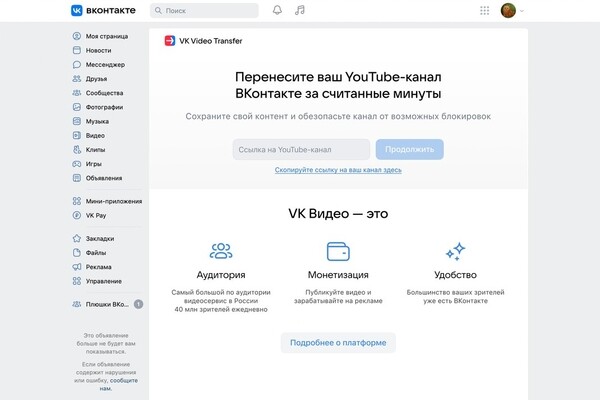The image size is (600, 400).
Task: Open VK Pay label in the sidebar
Action: (96, 215)
